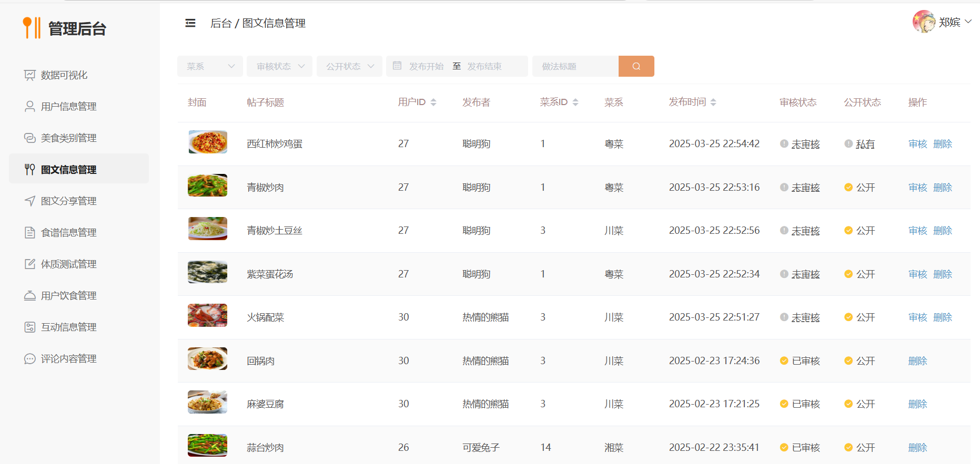Click the 用户饮食管理 dish icon
This screenshot has height=464, width=980.
point(29,295)
